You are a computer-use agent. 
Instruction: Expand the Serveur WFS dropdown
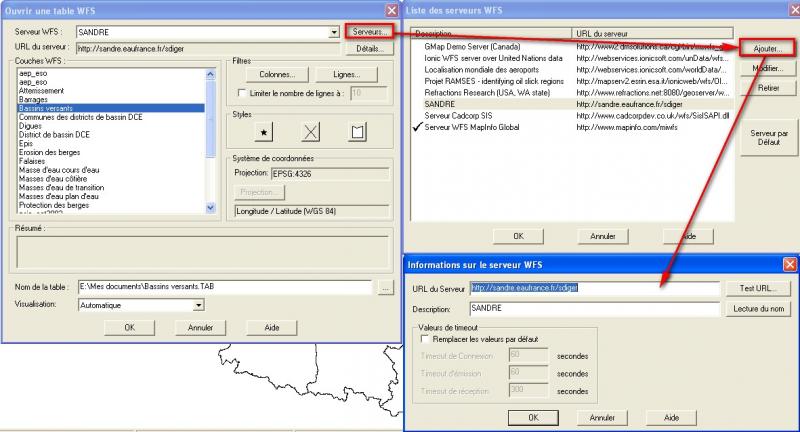[x=336, y=32]
